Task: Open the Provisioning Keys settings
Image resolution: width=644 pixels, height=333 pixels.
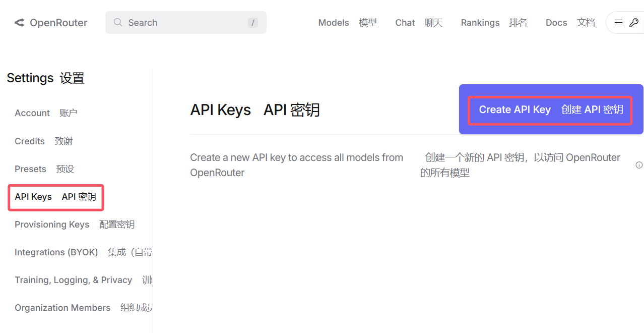Action: point(52,225)
